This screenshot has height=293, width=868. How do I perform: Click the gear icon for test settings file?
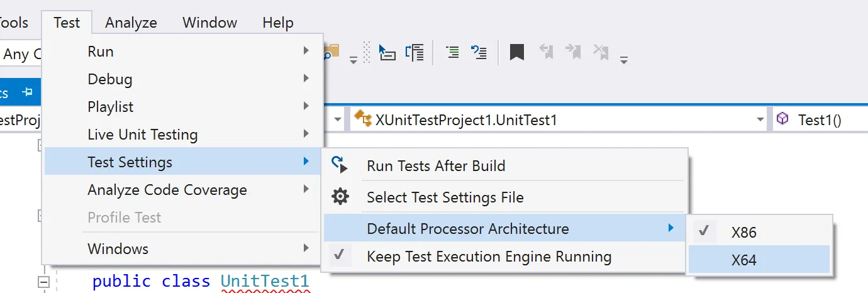(340, 197)
